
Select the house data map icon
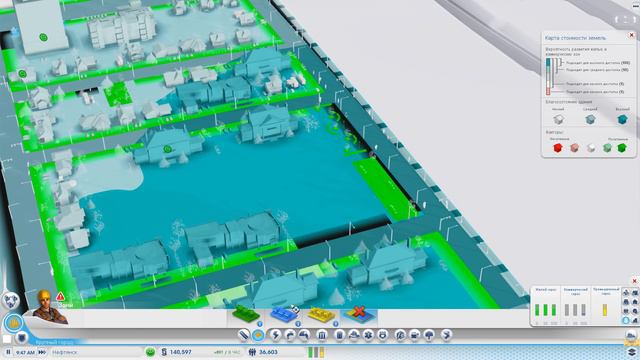click(635, 302)
